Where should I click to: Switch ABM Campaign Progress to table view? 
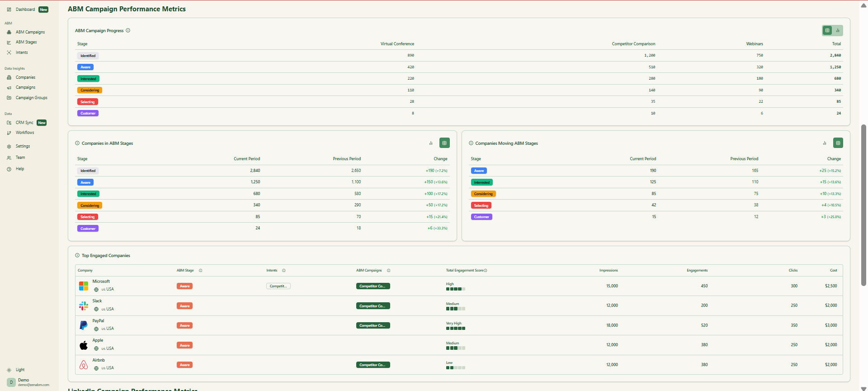[827, 30]
